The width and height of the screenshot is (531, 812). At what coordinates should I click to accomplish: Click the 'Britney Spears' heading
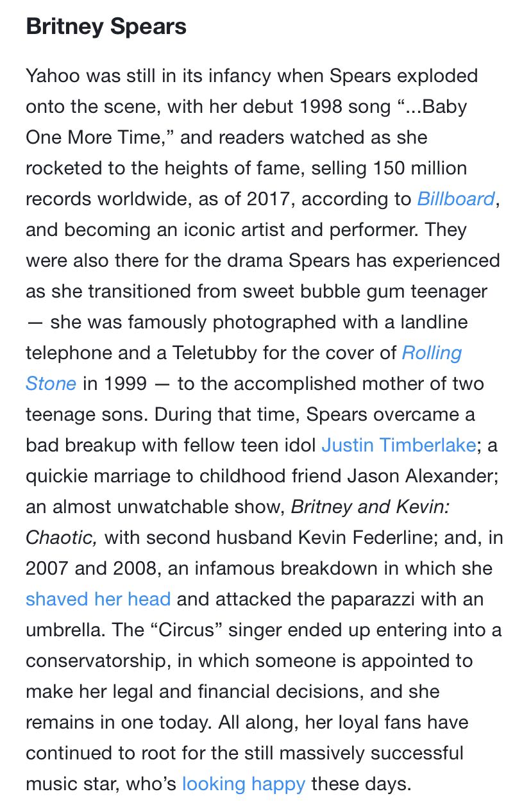[x=106, y=27]
